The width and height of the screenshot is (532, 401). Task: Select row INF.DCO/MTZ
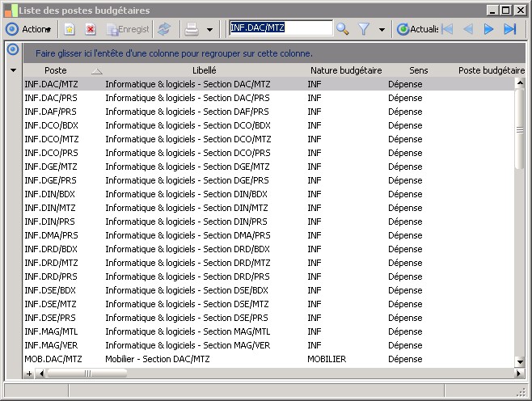[x=269, y=139]
